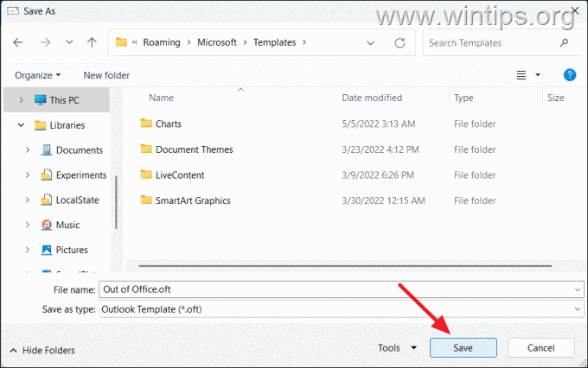Click the Save button

pyautogui.click(x=463, y=348)
